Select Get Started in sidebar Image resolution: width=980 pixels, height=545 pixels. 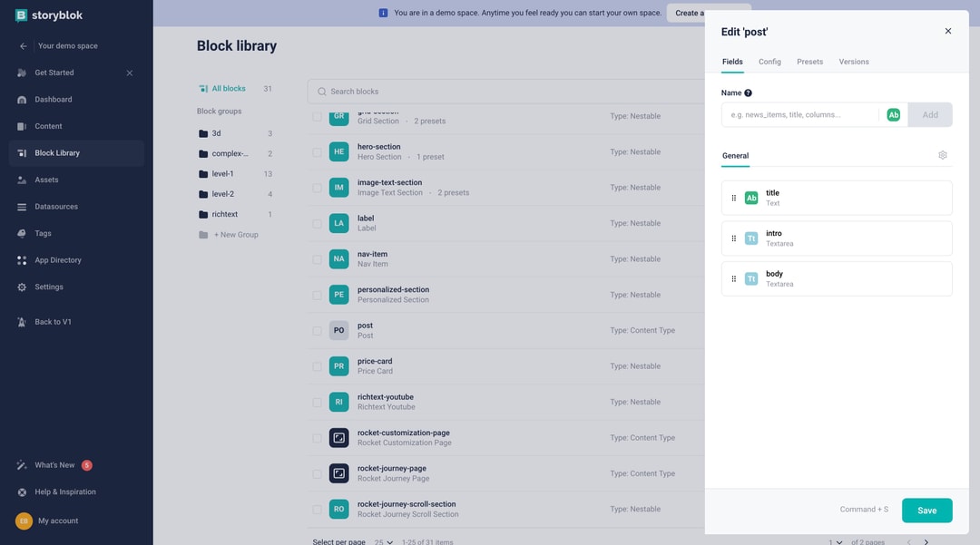point(54,73)
